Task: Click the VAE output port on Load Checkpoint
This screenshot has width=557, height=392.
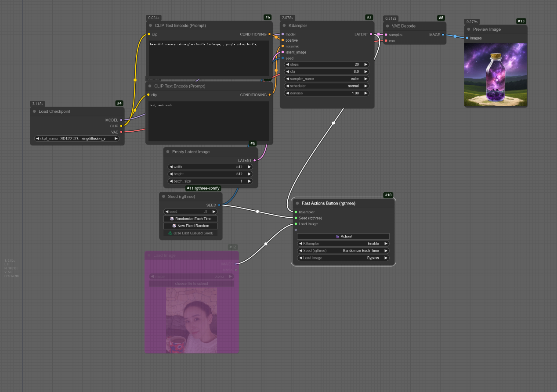Action: pos(121,132)
